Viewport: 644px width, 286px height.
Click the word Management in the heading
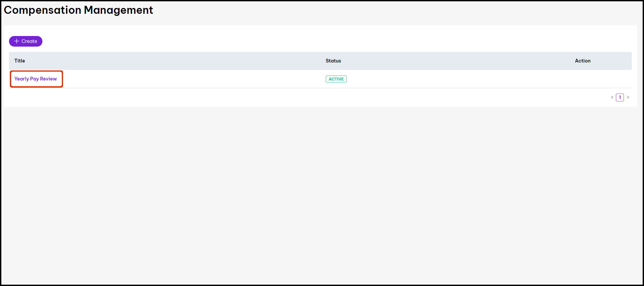[118, 10]
